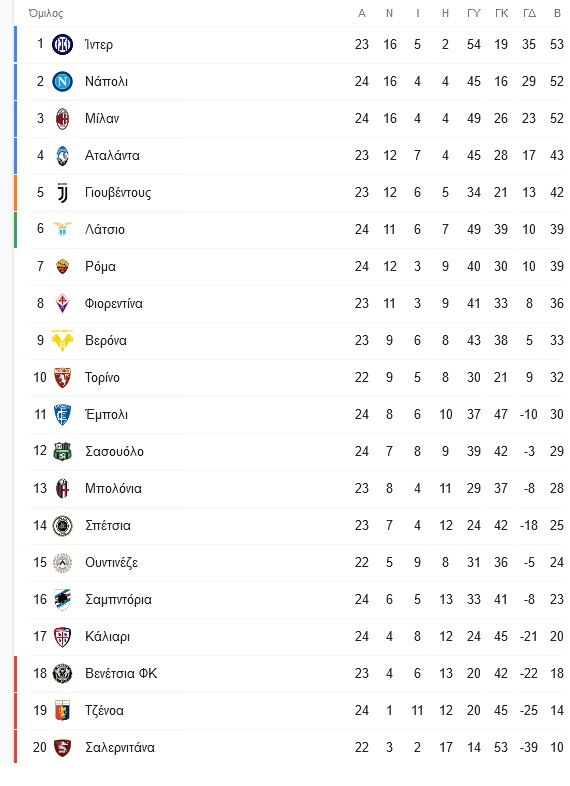The image size is (570, 786).
Task: Click the Verona yellow crest icon
Action: pos(62,341)
